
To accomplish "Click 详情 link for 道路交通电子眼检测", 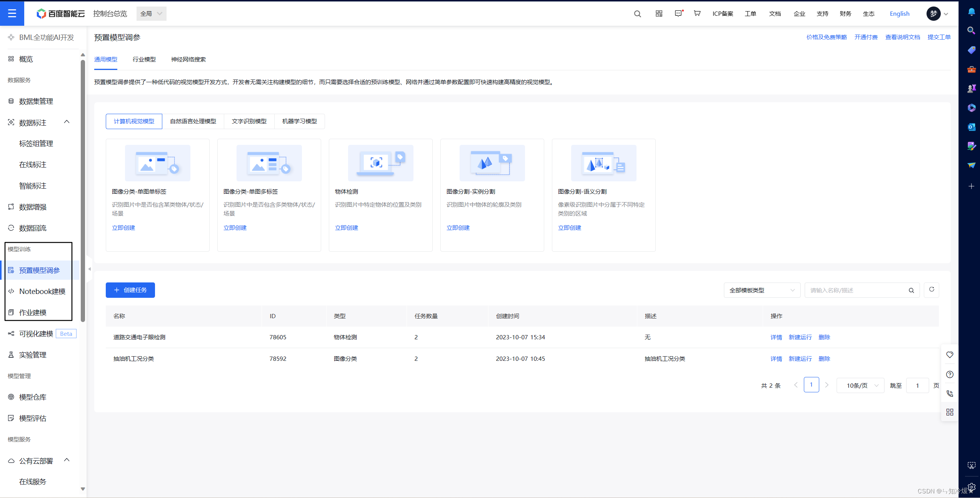I will pyautogui.click(x=776, y=337).
